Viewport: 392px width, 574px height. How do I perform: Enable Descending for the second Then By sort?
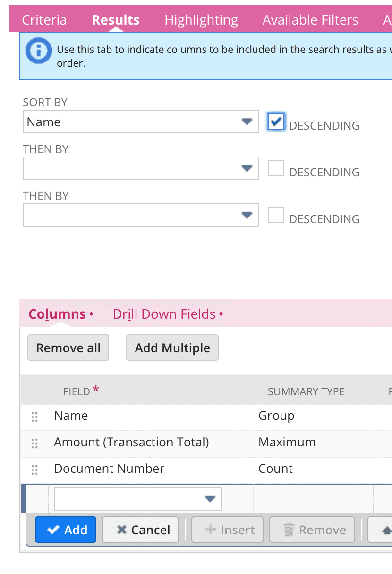276,215
